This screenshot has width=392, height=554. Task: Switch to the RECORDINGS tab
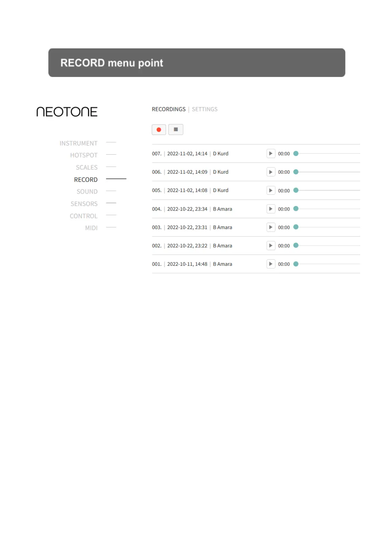click(169, 109)
